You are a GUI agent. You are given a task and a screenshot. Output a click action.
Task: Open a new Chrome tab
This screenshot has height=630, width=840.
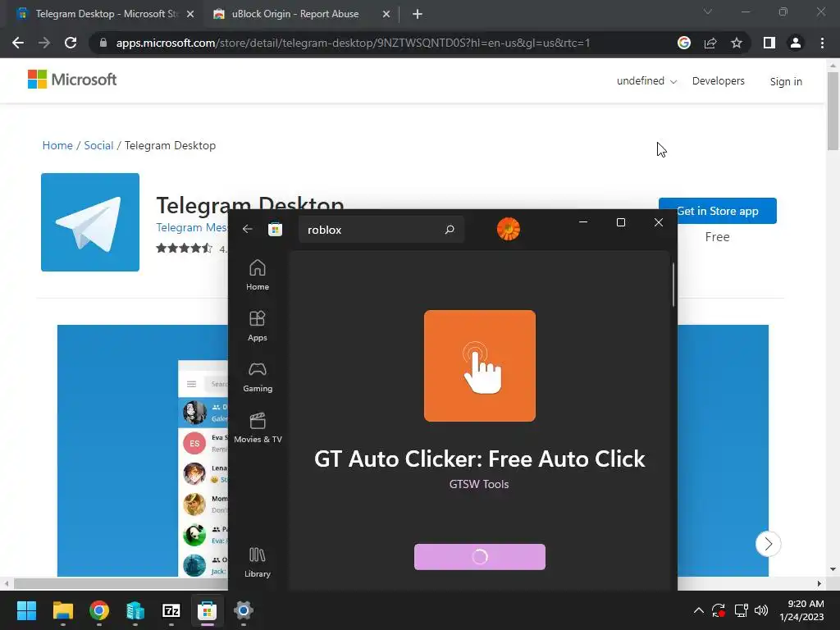point(418,14)
